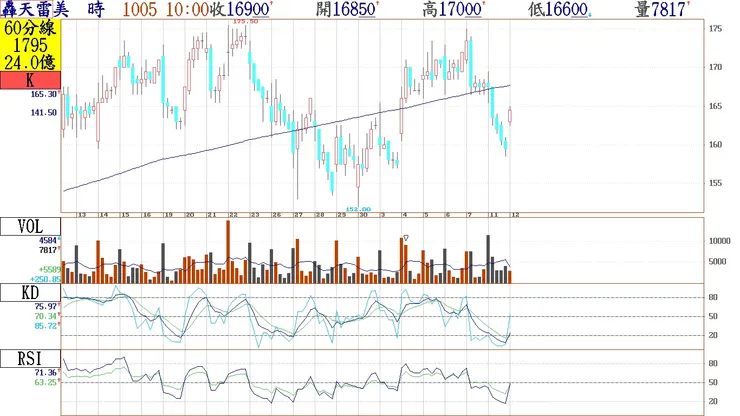Click date 28 on the time axis
Screen dimensions: 740x416
(320, 215)
